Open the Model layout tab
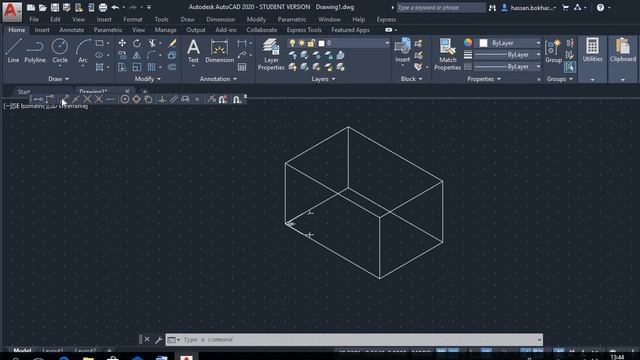The image size is (640, 360). point(22,350)
